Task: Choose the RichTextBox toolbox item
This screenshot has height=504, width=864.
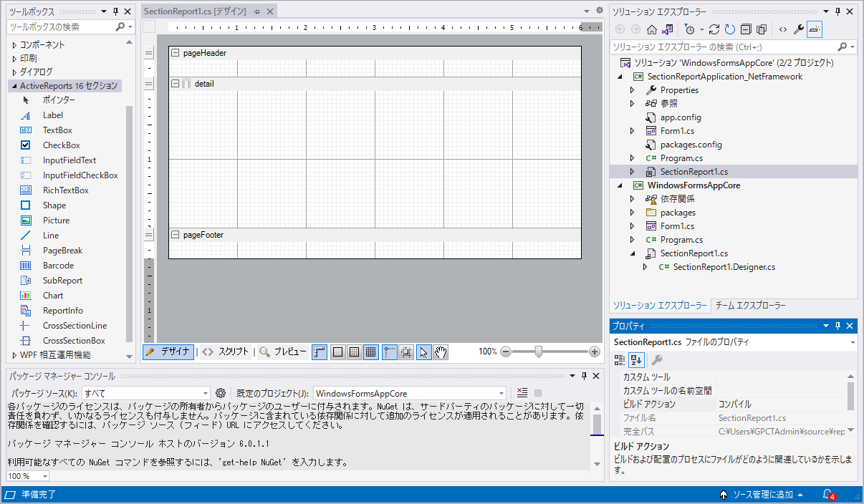Action: click(65, 190)
